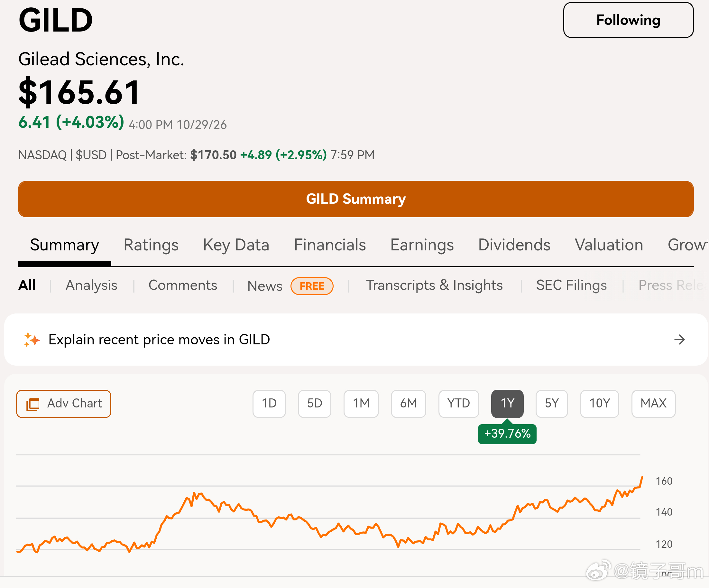The width and height of the screenshot is (709, 588).
Task: Open the Key Data tab
Action: (x=236, y=245)
